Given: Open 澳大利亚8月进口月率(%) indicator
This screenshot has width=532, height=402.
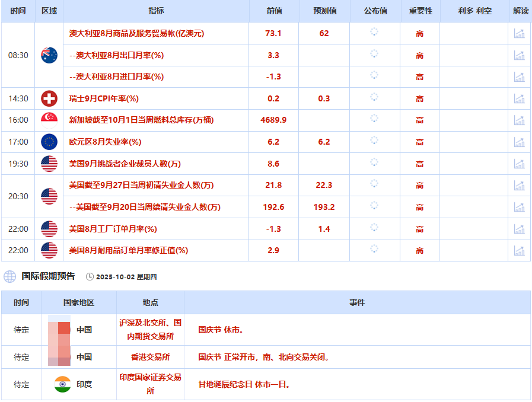Looking at the screenshot, I should click(x=116, y=76).
